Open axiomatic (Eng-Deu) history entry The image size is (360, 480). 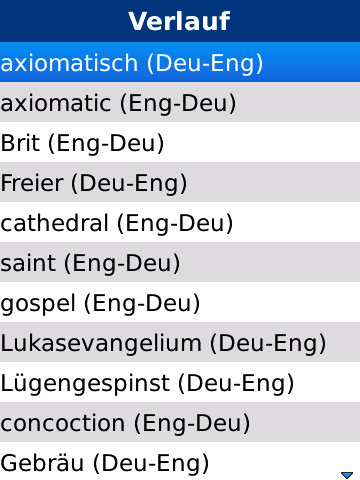tap(180, 102)
